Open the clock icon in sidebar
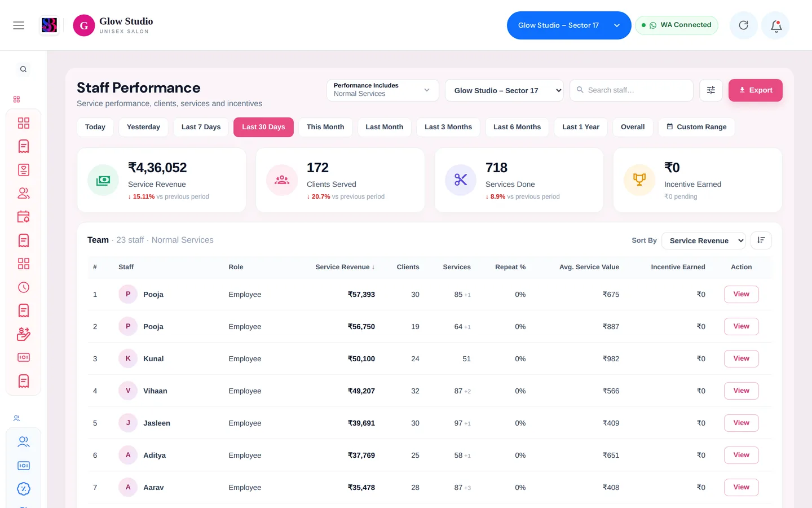 click(x=24, y=287)
